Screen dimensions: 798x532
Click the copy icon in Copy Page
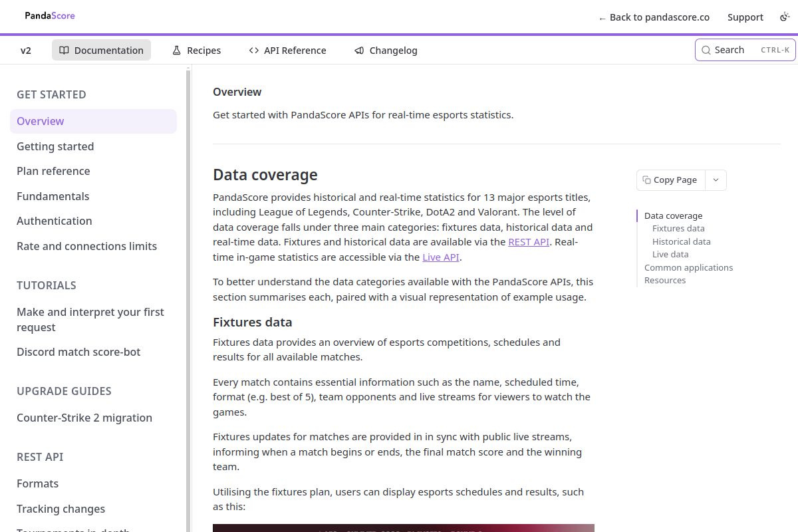(x=646, y=180)
